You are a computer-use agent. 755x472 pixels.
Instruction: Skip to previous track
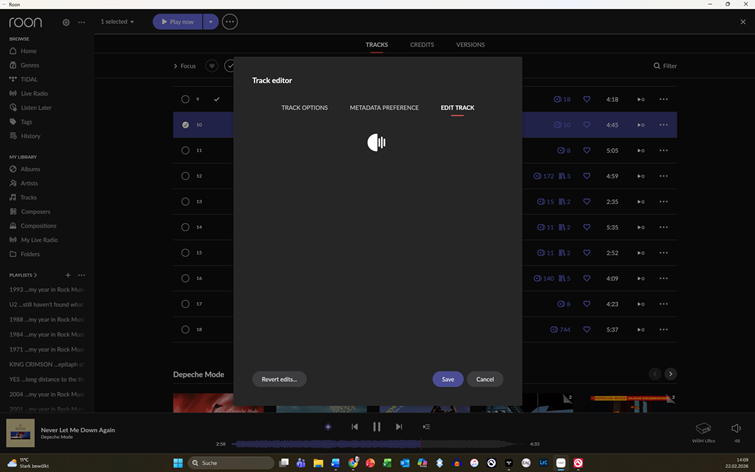tap(354, 427)
